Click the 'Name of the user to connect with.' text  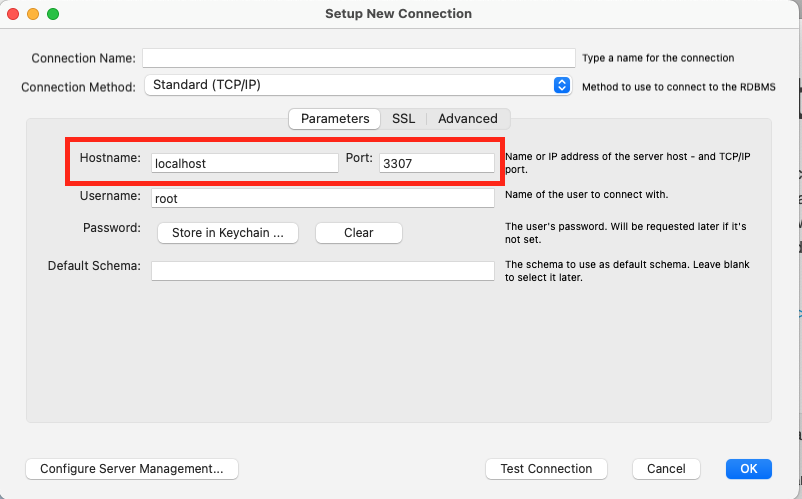(586, 194)
